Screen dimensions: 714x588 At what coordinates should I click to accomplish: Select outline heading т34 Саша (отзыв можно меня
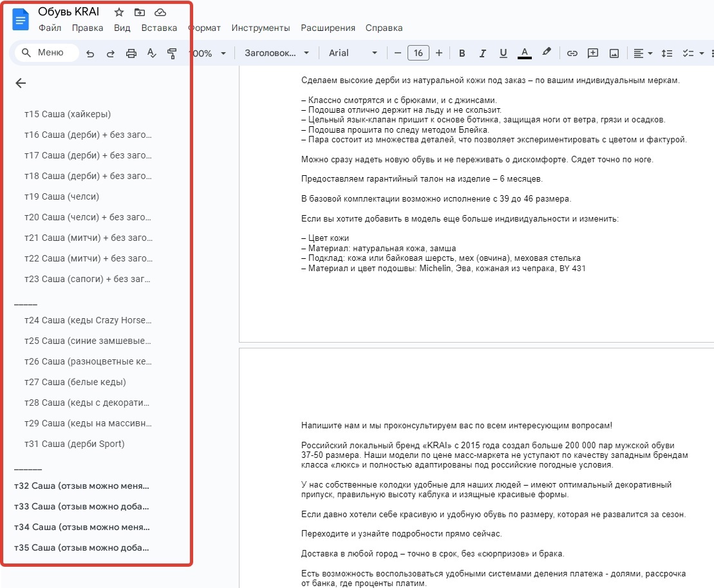click(x=82, y=527)
